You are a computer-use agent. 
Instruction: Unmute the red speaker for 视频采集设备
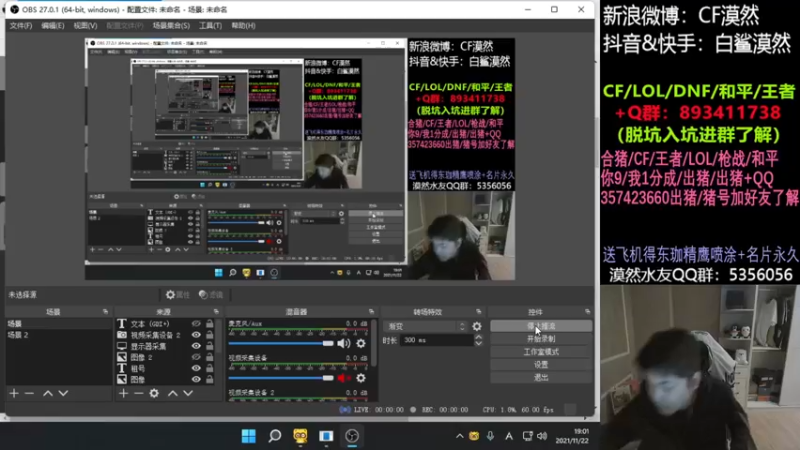(344, 378)
